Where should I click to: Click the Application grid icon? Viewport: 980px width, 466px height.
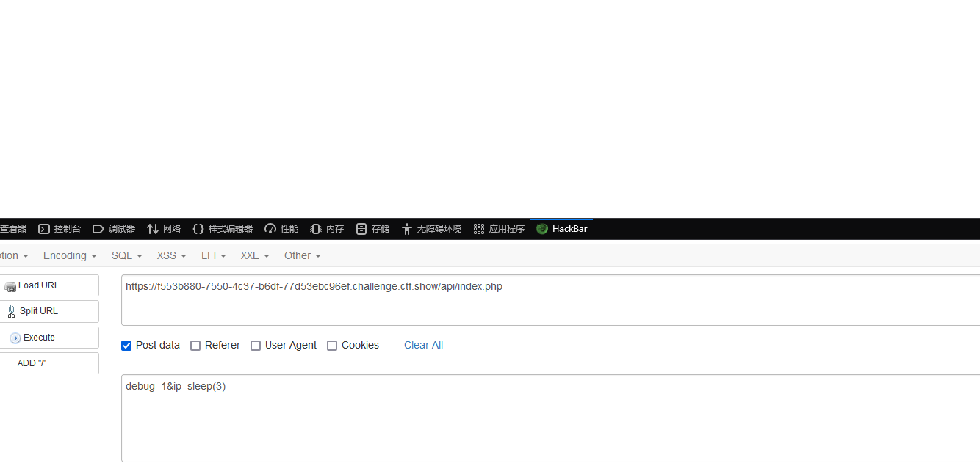pos(479,229)
